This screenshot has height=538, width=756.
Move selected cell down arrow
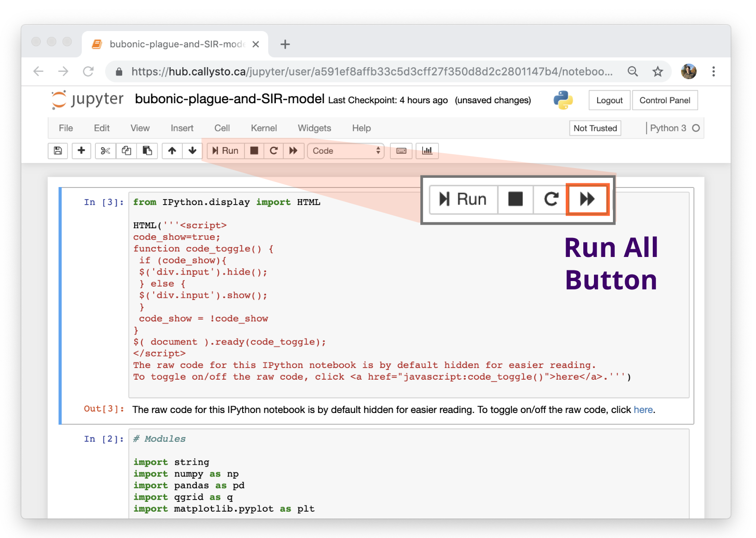pos(193,151)
